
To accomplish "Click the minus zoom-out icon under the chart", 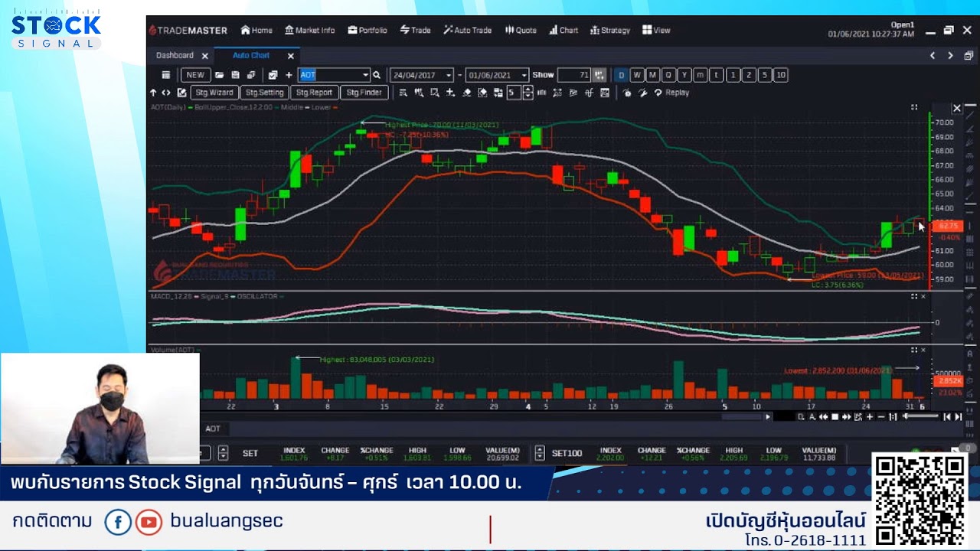I will tap(881, 417).
